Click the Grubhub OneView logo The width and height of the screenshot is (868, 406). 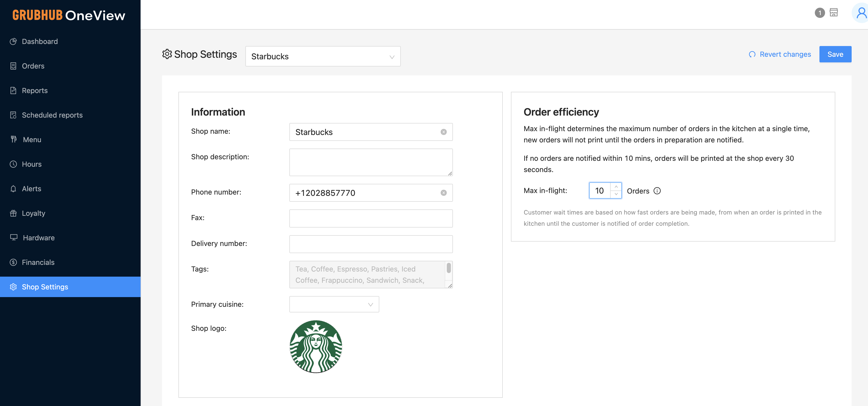(x=69, y=15)
